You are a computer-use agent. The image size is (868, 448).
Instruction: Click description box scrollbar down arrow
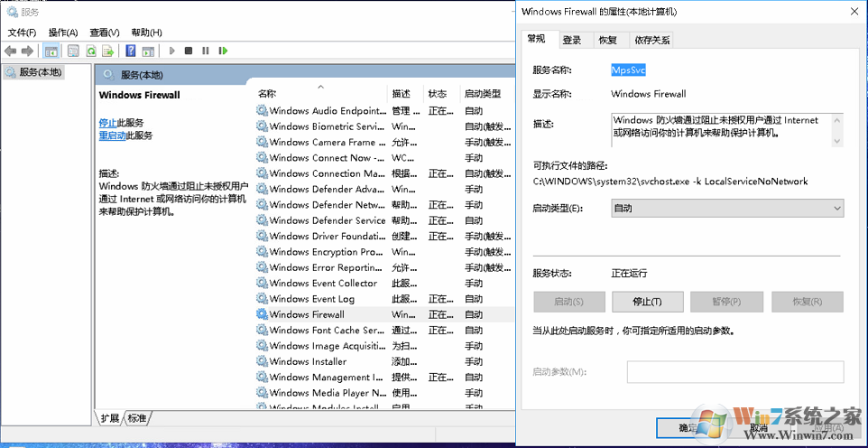click(837, 141)
